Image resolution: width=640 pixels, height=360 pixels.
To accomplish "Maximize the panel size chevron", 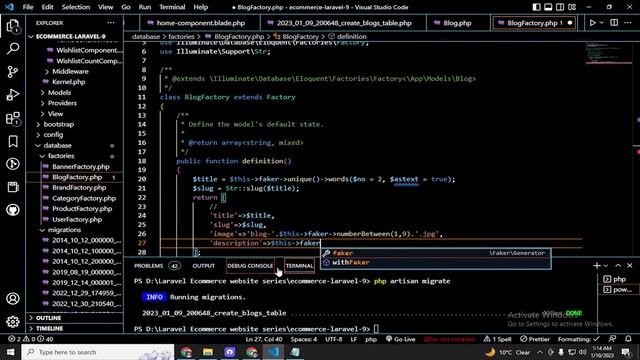I will tap(618, 266).
